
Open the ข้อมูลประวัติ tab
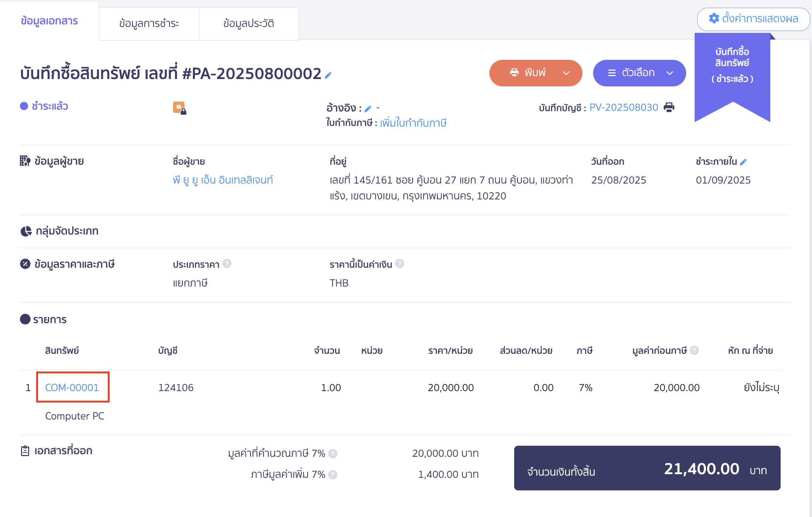tap(248, 24)
